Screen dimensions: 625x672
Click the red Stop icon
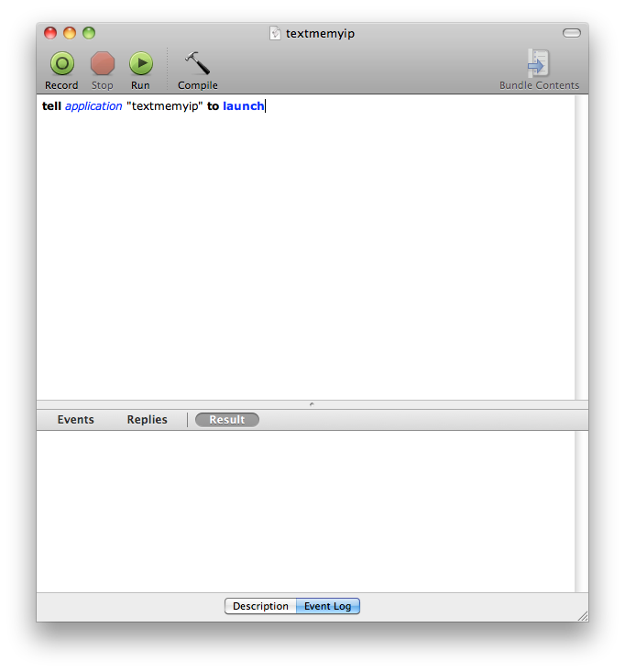point(103,64)
